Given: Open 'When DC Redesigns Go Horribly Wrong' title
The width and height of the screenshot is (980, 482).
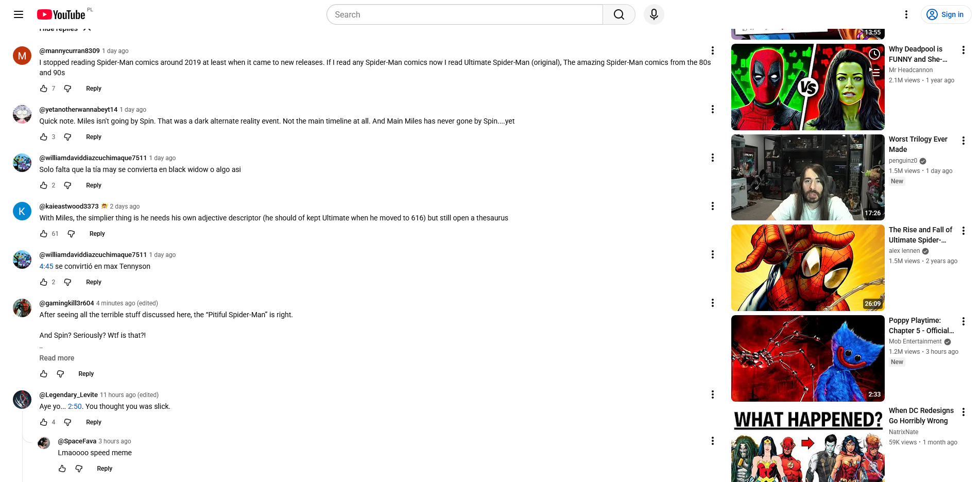Looking at the screenshot, I should pos(921,416).
